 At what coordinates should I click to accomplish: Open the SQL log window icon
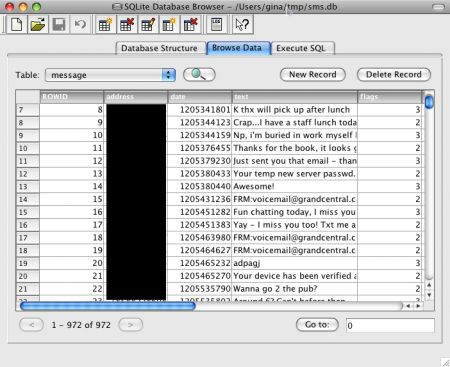(x=216, y=25)
